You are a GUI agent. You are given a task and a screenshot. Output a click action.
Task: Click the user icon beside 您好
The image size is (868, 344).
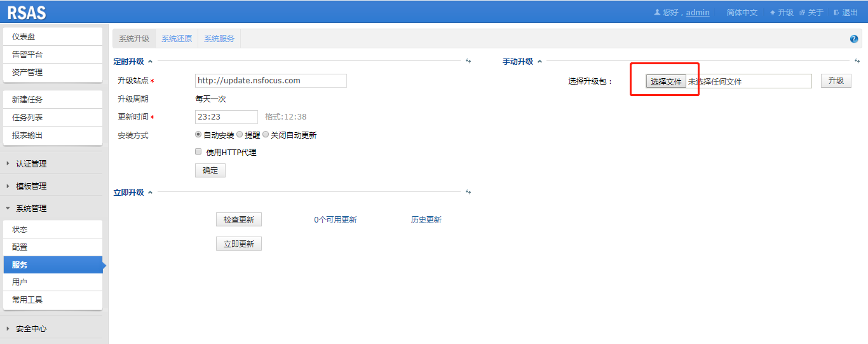[x=657, y=13]
